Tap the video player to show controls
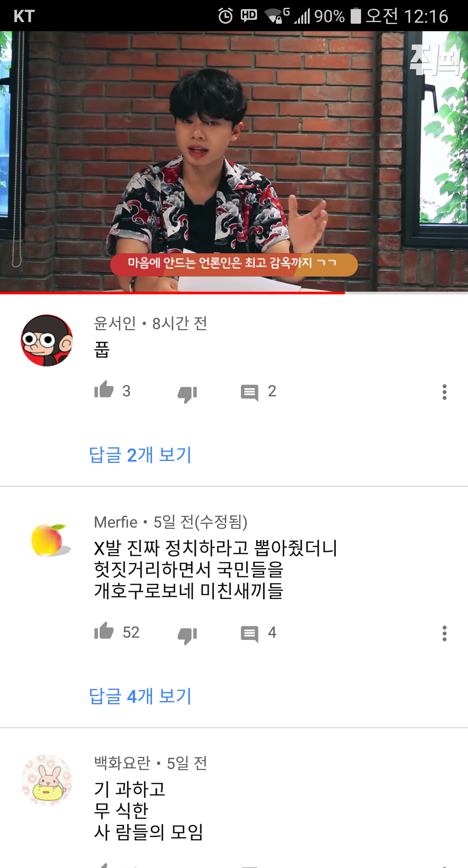 click(234, 161)
